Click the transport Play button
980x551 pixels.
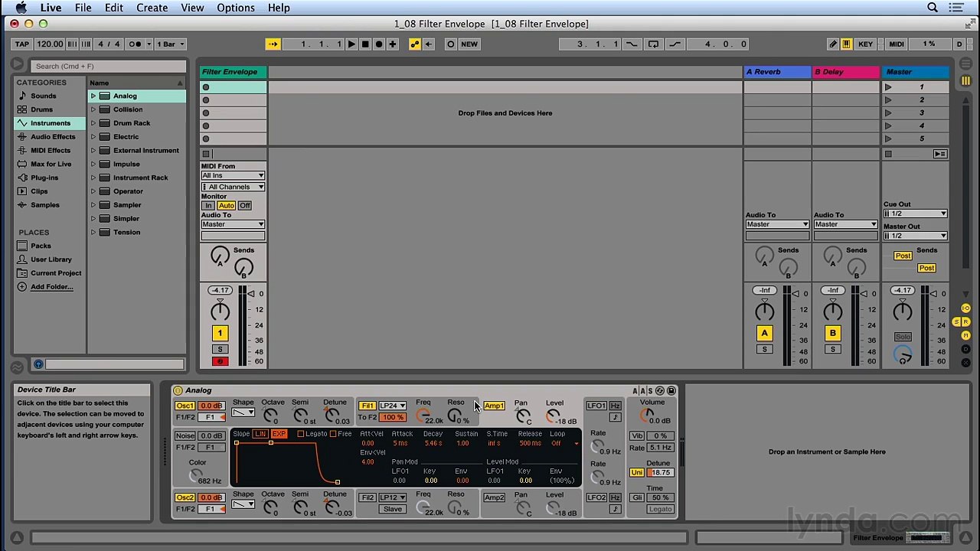(x=351, y=44)
